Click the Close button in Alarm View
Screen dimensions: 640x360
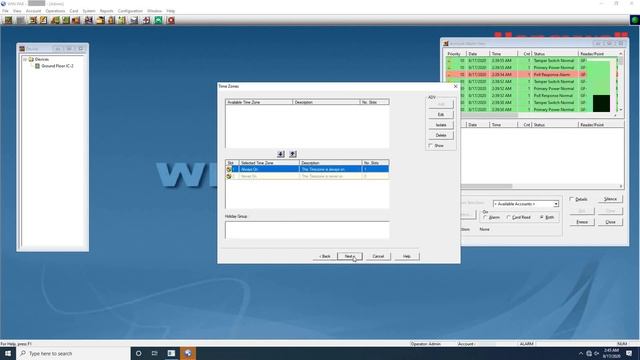click(x=610, y=222)
